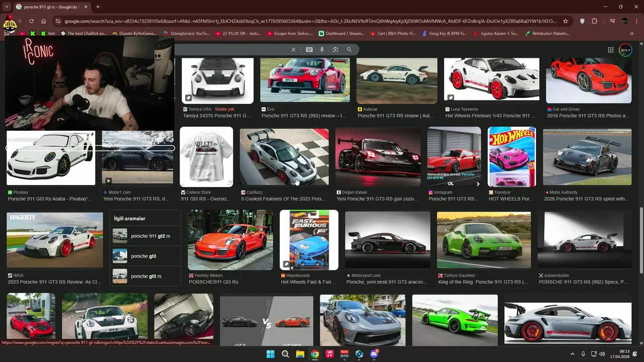The height and width of the screenshot is (362, 644).
Task: Open the Doğan Kabak dark Porsche thumbnail
Action: tap(378, 157)
